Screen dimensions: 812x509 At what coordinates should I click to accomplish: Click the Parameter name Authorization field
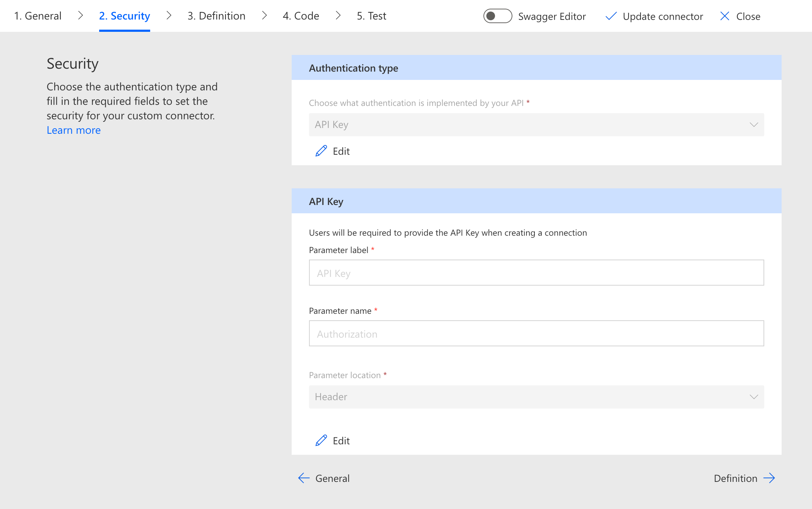[x=536, y=334]
